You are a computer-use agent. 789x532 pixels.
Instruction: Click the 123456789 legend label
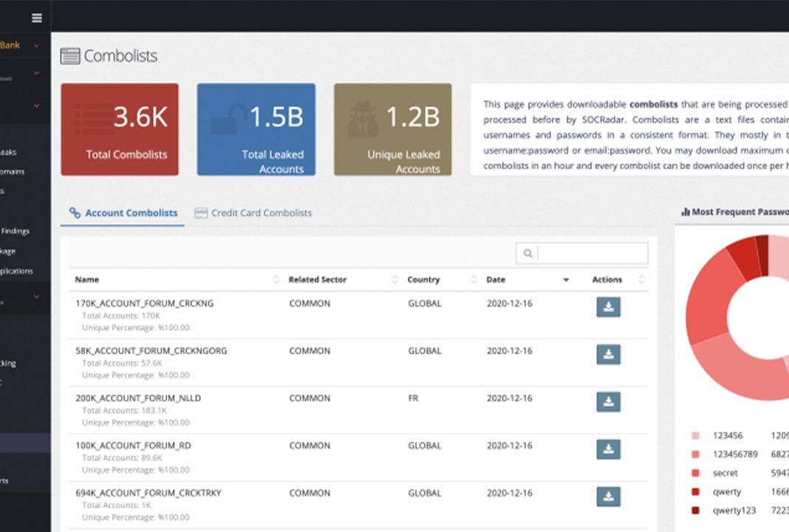735,454
